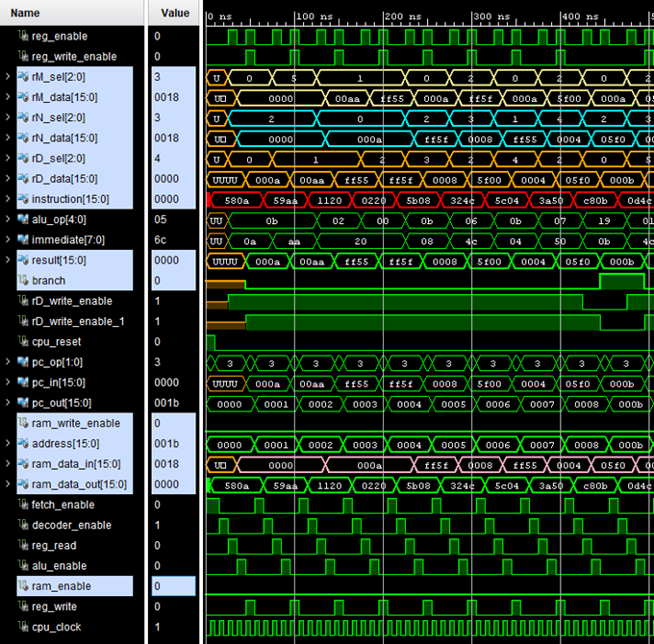Click the pc_in bus icon
The height and width of the screenshot is (644, 654).
pyautogui.click(x=23, y=383)
